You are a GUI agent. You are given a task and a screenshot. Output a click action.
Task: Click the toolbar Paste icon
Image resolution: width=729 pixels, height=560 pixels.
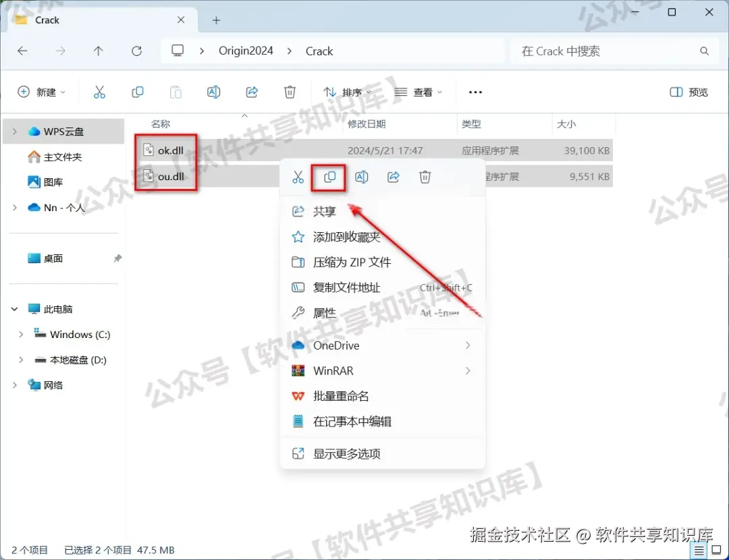pos(175,92)
